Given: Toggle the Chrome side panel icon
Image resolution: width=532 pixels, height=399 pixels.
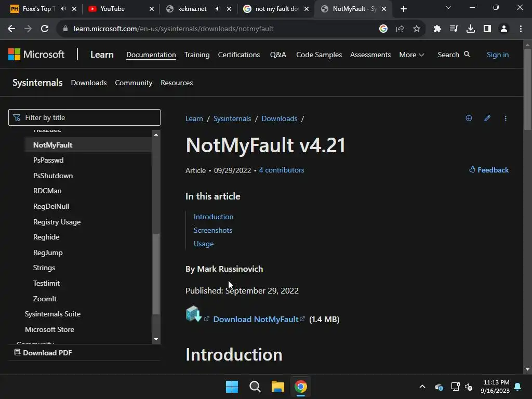Looking at the screenshot, I should point(487,29).
